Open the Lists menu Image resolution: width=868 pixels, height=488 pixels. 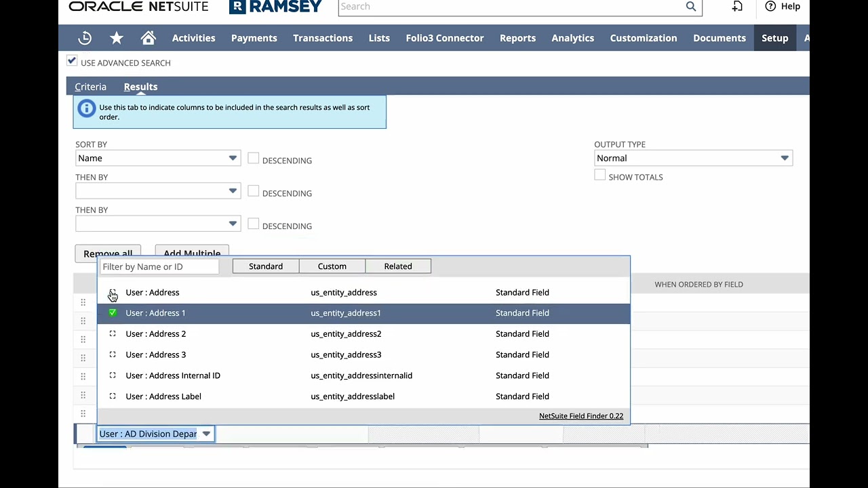(x=379, y=38)
